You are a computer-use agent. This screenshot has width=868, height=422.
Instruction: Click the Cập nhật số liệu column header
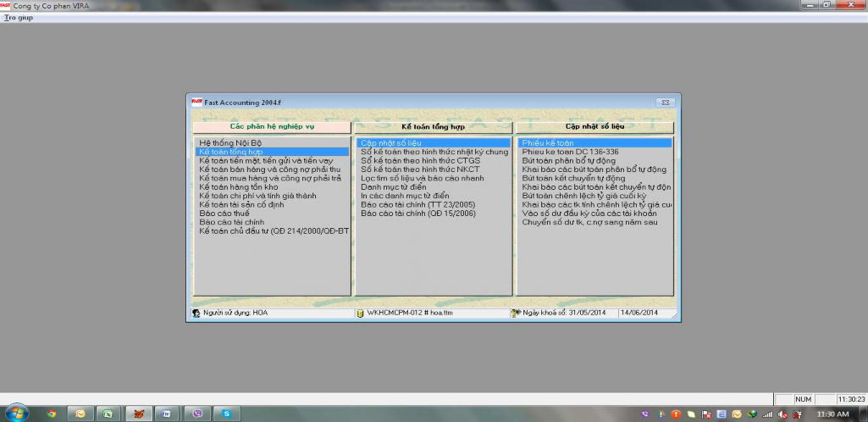click(595, 126)
